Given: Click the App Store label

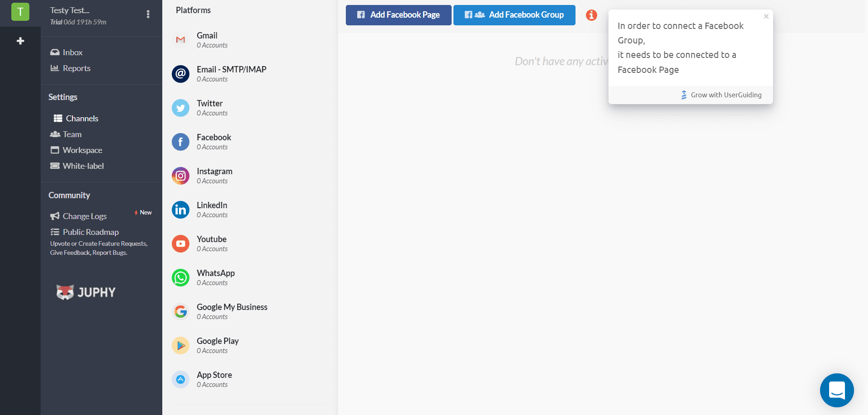Looking at the screenshot, I should (214, 375).
